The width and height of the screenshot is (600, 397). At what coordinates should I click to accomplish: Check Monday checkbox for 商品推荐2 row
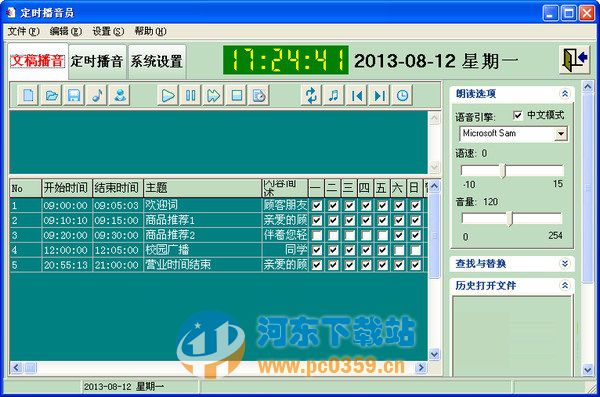tap(317, 235)
